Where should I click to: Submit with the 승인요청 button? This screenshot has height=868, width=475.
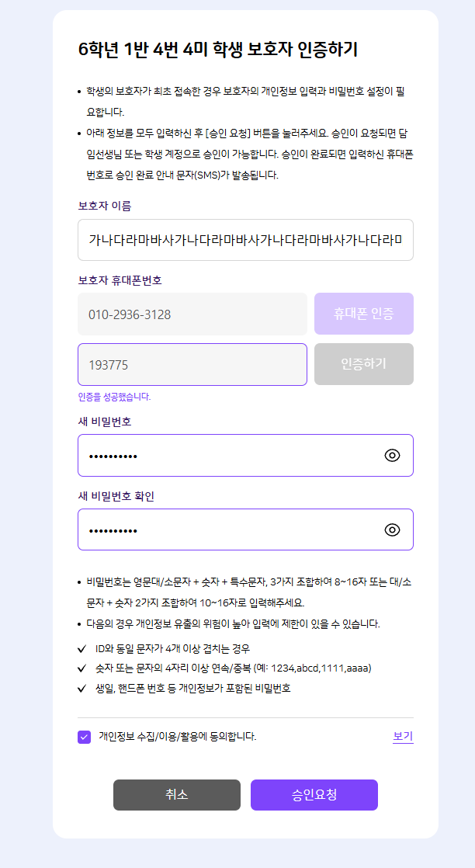314,795
